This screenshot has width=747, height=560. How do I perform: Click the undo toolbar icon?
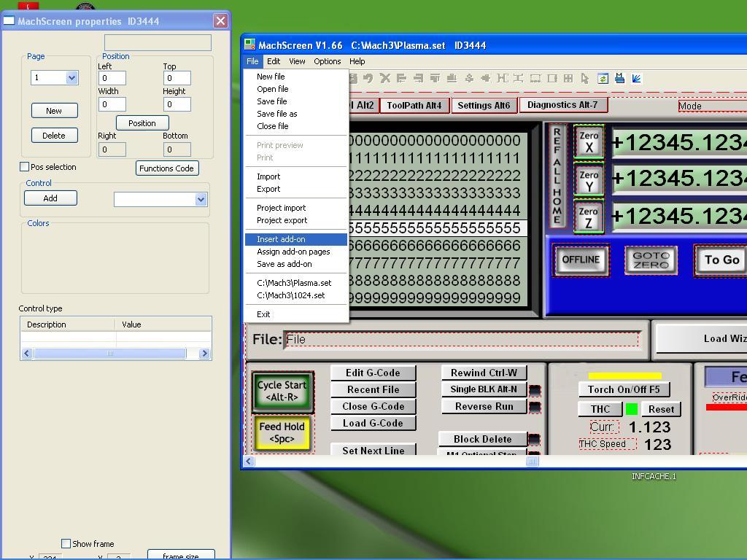pyautogui.click(x=368, y=78)
